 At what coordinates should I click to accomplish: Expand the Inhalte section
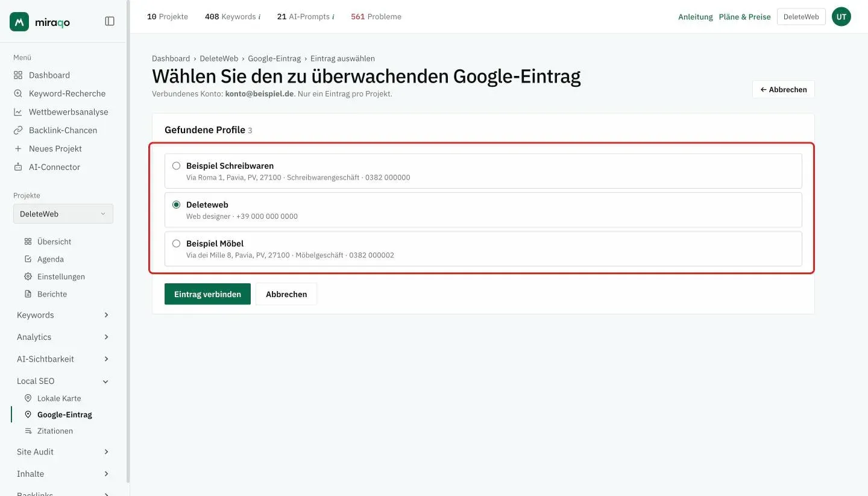click(x=63, y=474)
